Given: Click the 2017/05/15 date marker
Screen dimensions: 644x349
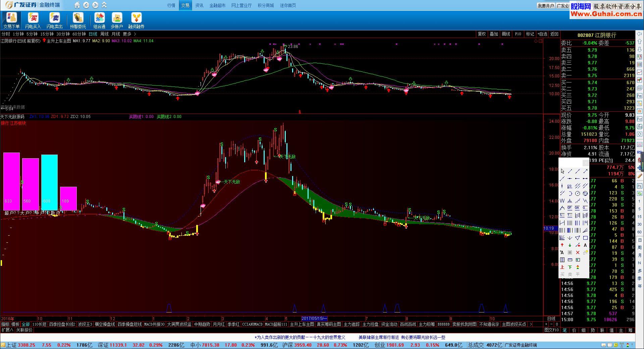Looking at the screenshot, I should tap(314, 318).
